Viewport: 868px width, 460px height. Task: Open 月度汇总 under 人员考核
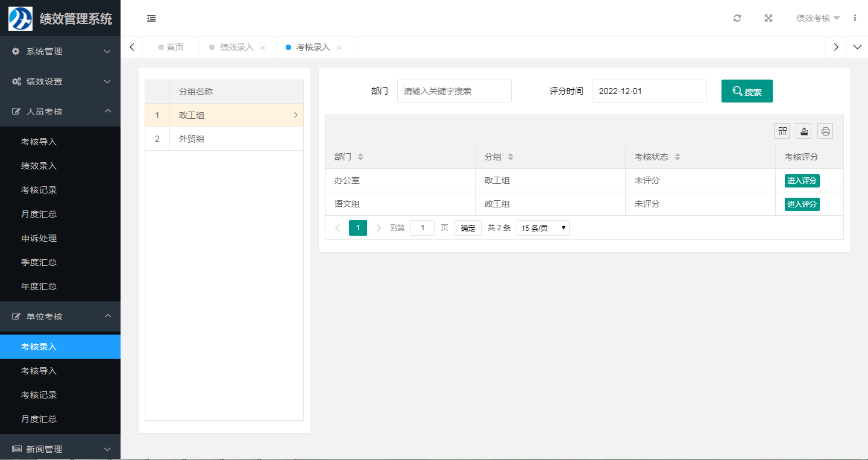tap(39, 214)
